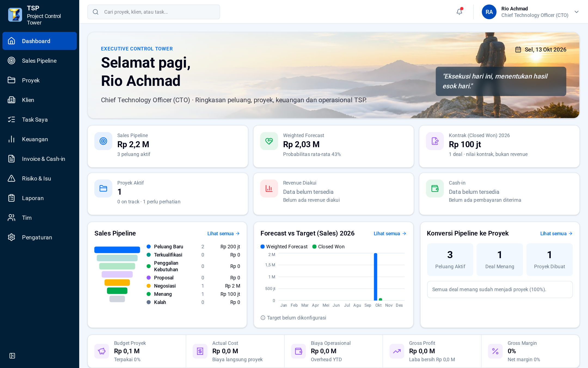Image resolution: width=588 pixels, height=368 pixels.
Task: Click the Budget Proyek piggy bank icon
Action: pos(102,351)
